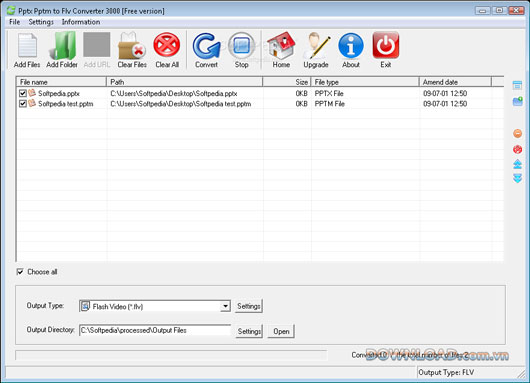Sort by the File name column header

(61, 82)
